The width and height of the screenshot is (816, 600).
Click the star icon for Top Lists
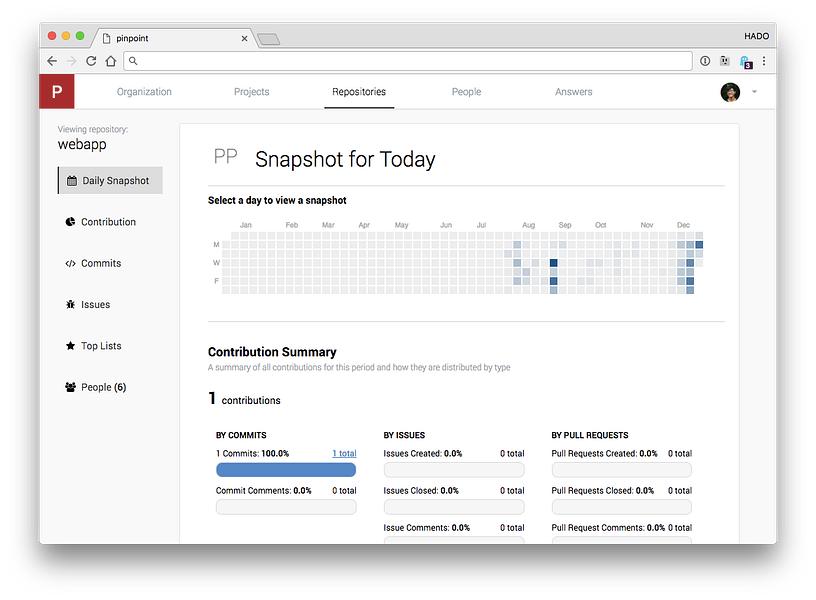coord(71,346)
